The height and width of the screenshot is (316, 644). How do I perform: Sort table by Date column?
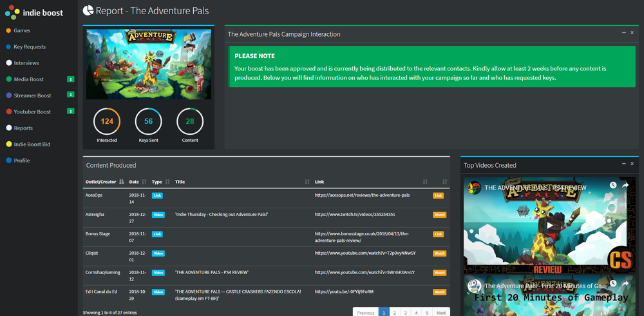click(138, 181)
